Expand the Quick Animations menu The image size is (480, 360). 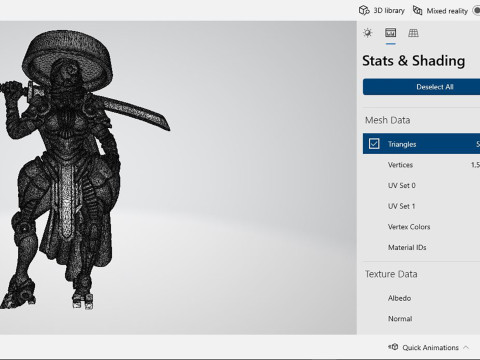(x=429, y=347)
